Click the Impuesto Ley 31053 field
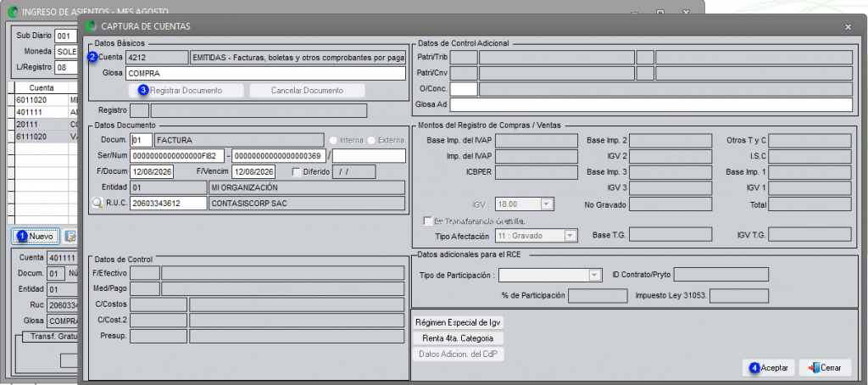The image size is (868, 385). tap(738, 295)
